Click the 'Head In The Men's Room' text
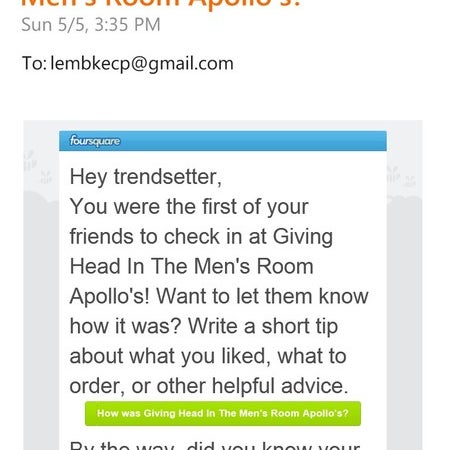This screenshot has width=450, height=450. [192, 267]
